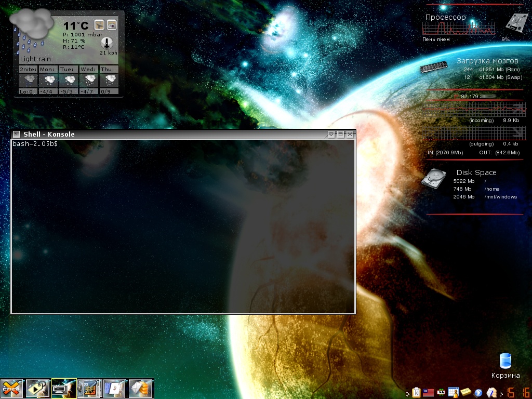
Task: Click the camera button in weather widget
Action: click(x=112, y=25)
